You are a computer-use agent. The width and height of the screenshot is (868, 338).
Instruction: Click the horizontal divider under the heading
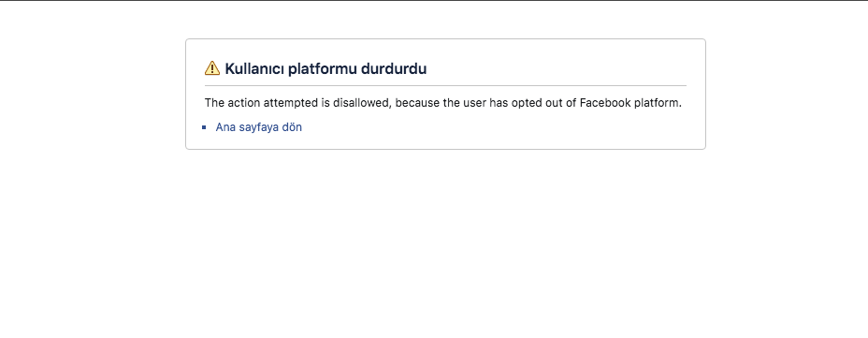point(445,86)
